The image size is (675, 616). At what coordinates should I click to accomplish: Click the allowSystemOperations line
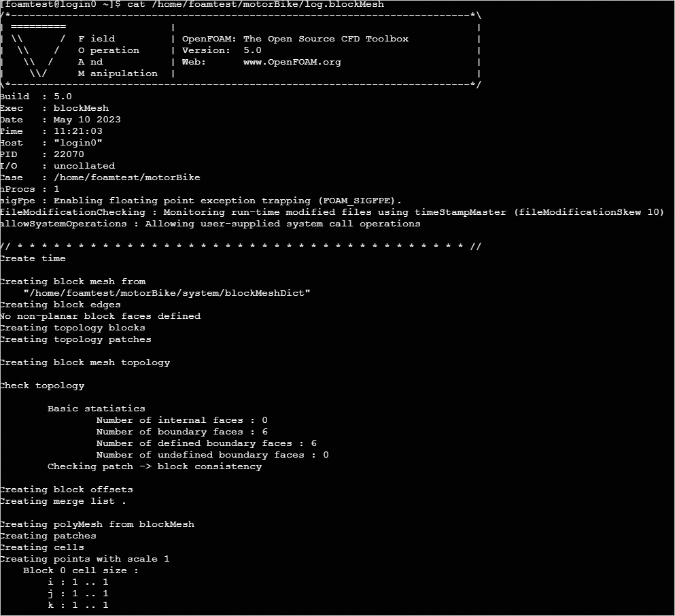point(210,224)
